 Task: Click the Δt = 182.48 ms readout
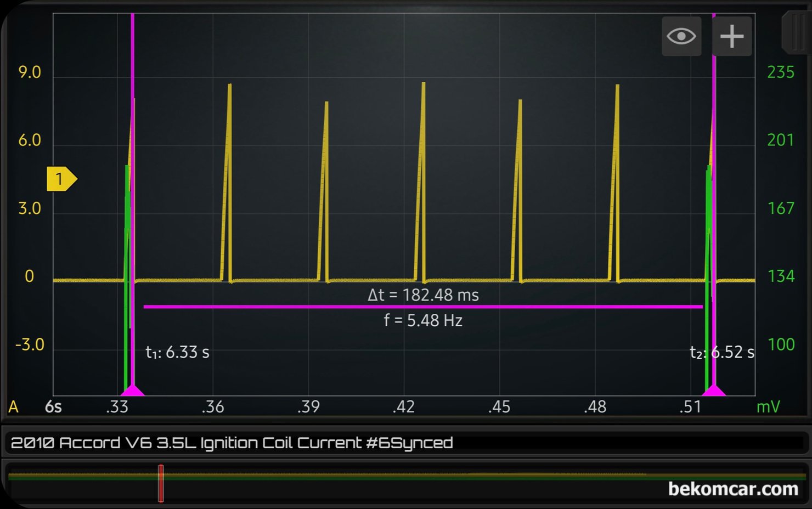click(423, 295)
